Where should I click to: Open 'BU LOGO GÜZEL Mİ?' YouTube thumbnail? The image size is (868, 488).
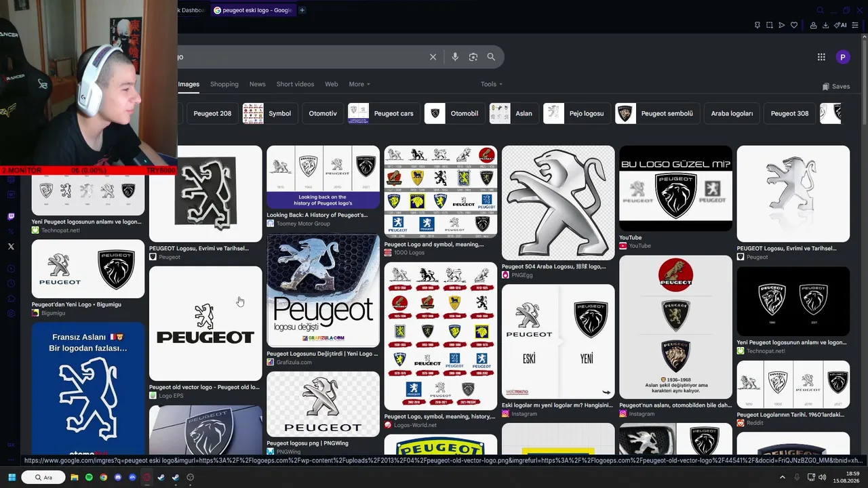point(675,188)
